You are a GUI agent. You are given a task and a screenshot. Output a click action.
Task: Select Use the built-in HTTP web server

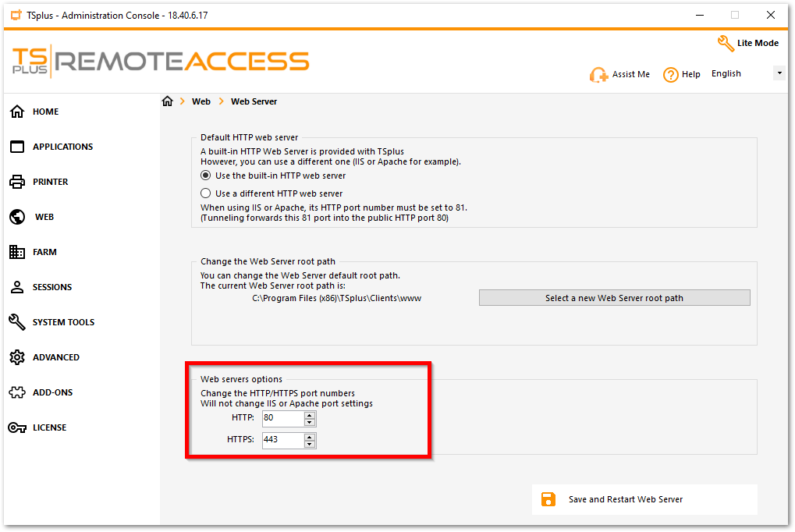[206, 176]
